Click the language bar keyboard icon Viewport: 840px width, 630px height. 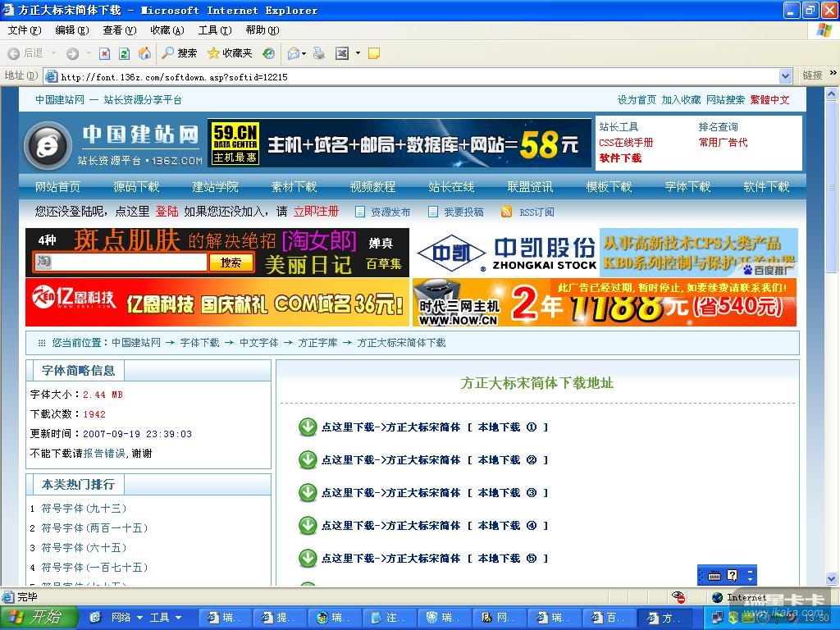[714, 576]
